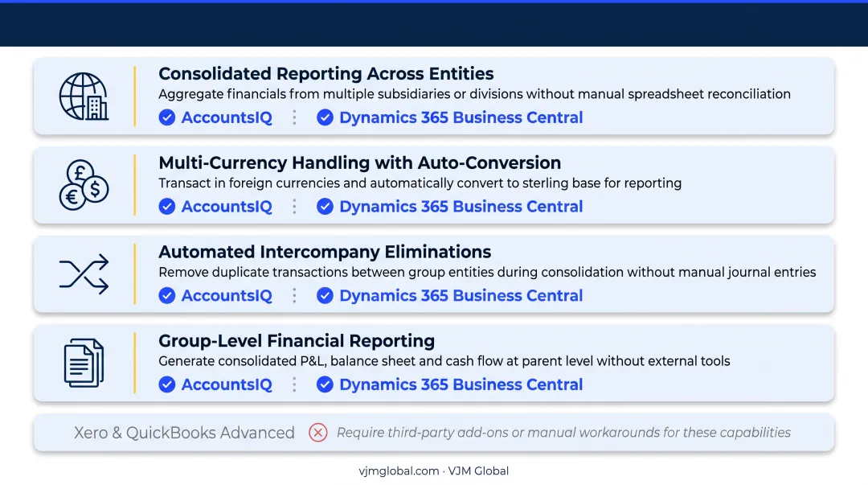The image size is (868, 485).
Task: Select the 'Group-Level Financial Reporting' heading
Action: pyautogui.click(x=297, y=341)
